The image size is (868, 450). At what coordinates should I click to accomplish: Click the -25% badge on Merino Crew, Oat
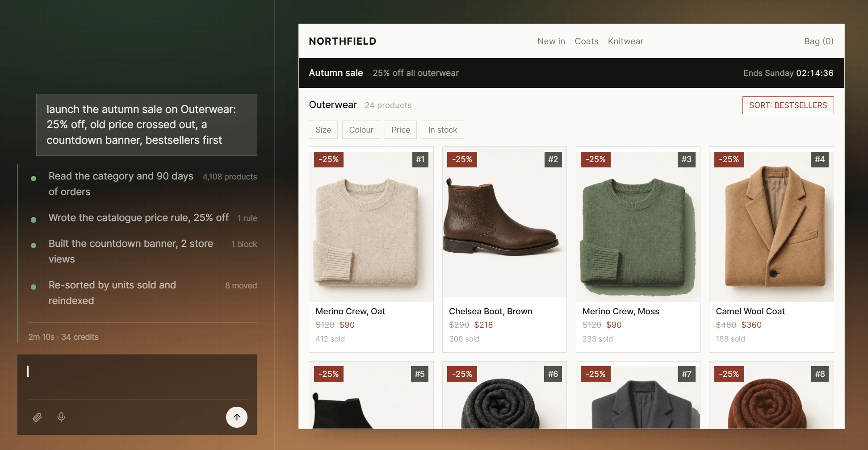329,159
